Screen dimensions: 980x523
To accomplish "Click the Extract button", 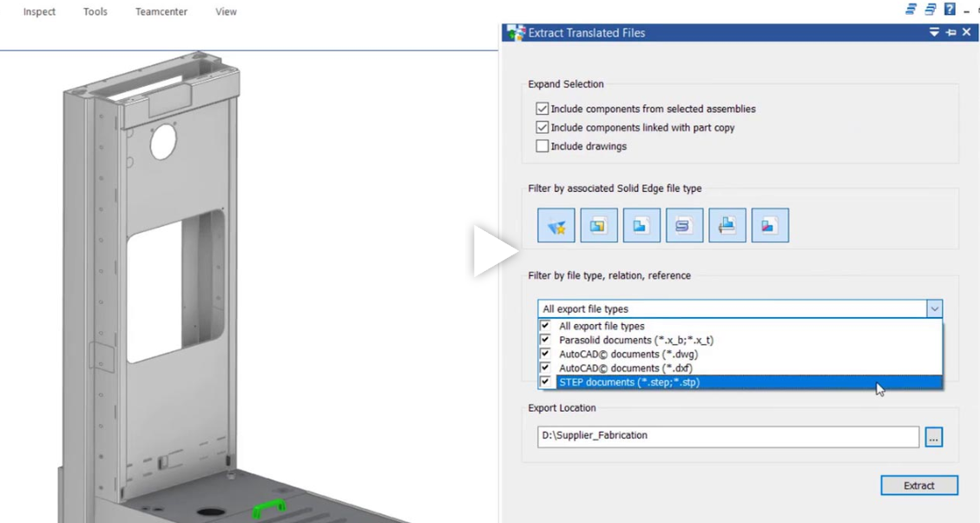I will 918,486.
